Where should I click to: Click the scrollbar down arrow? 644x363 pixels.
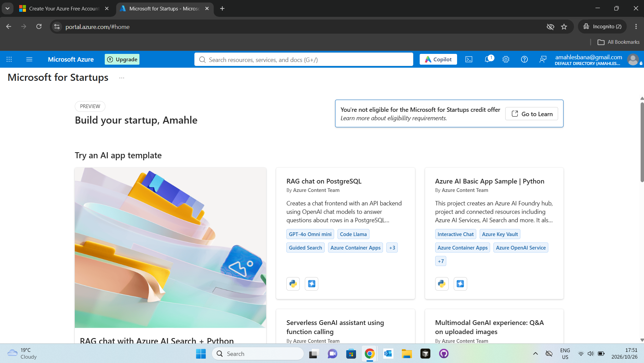click(642, 340)
